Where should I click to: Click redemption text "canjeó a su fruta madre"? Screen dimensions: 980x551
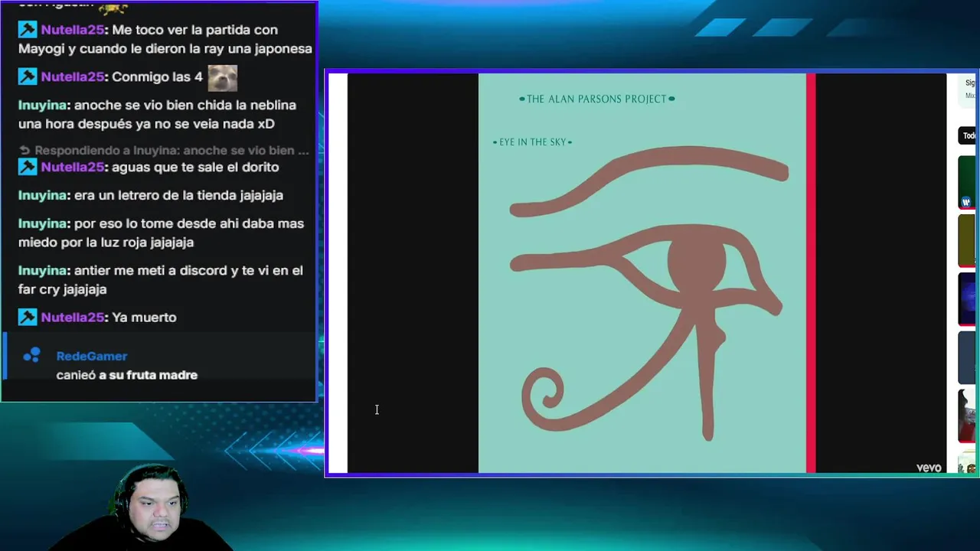tap(127, 375)
